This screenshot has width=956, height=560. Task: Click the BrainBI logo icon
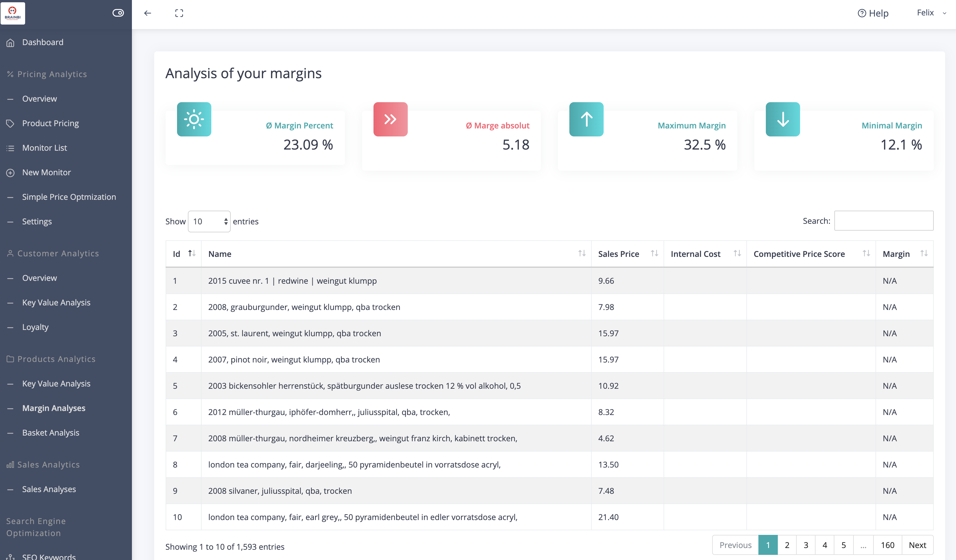(13, 13)
